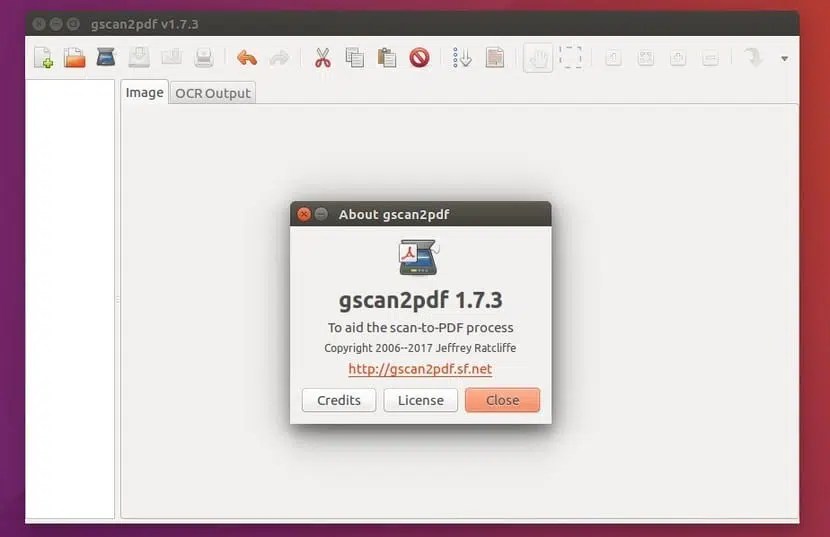This screenshot has height=537, width=830.
Task: Activate the rectangular selection tool
Action: click(x=571, y=57)
